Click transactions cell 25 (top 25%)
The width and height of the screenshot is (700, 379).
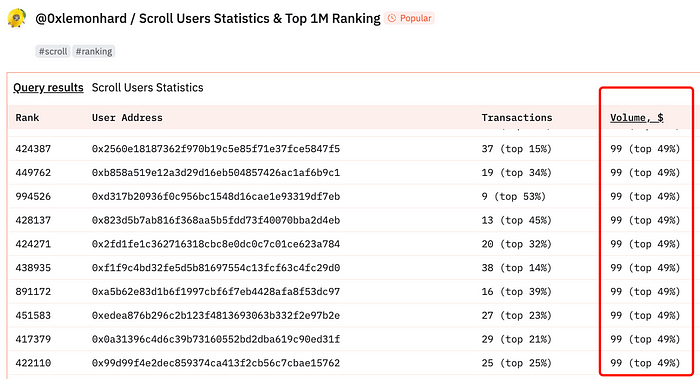[x=517, y=363]
